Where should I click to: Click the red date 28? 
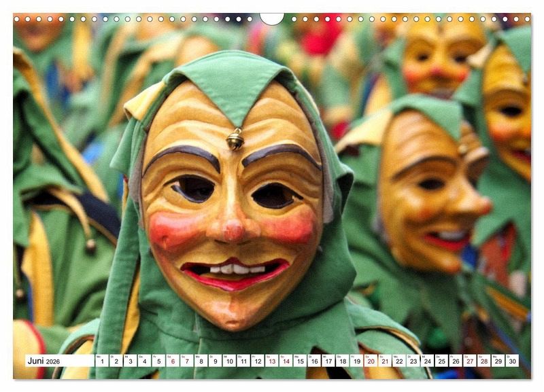[484, 361]
